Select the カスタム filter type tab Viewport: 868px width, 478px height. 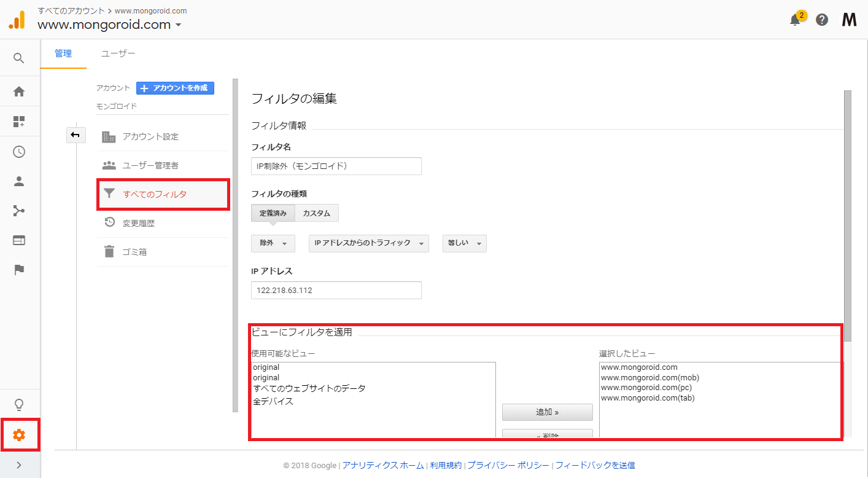[x=317, y=213]
